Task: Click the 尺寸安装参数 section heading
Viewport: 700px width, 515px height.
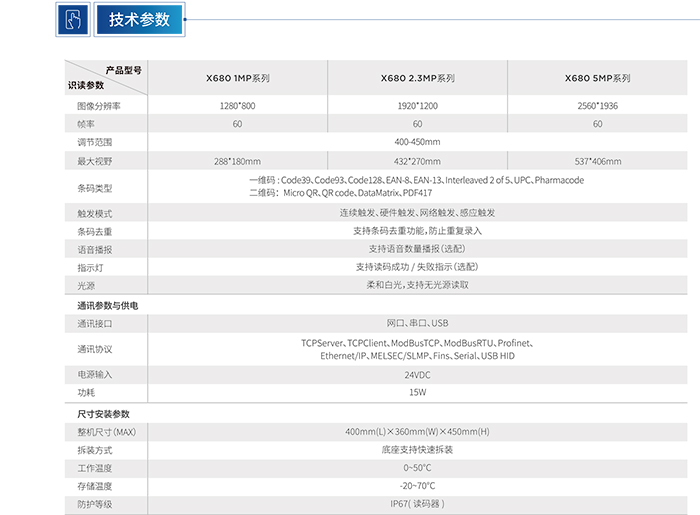Action: click(x=104, y=413)
